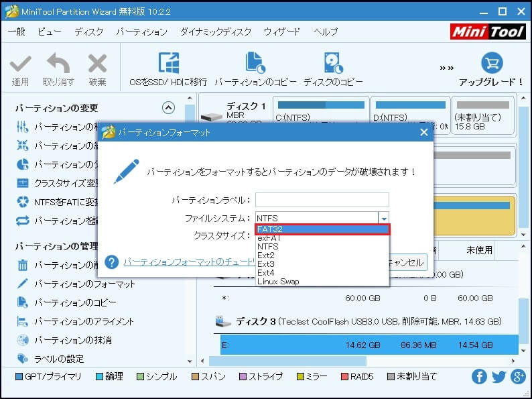The height and width of the screenshot is (399, 532).
Task: Click the 論理 legend swatch
Action: (x=99, y=377)
